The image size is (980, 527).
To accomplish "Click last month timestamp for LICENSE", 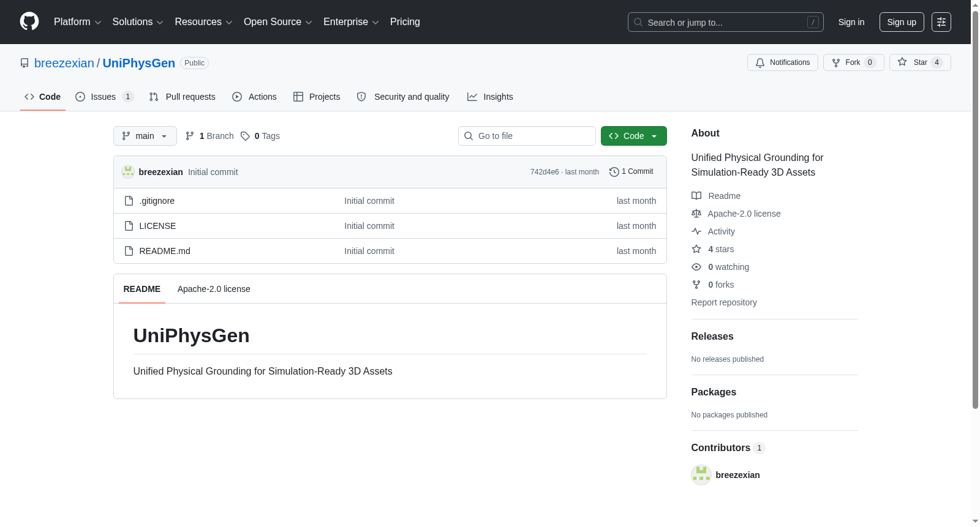I will 636,226.
